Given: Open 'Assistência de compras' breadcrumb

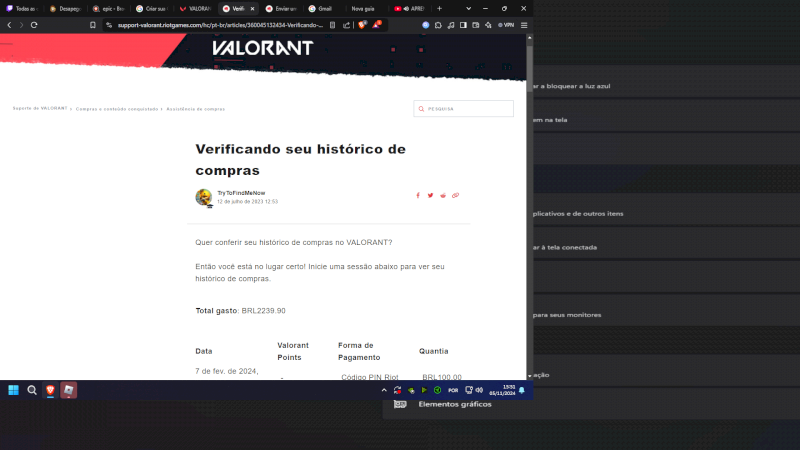Looking at the screenshot, I should 195,109.
